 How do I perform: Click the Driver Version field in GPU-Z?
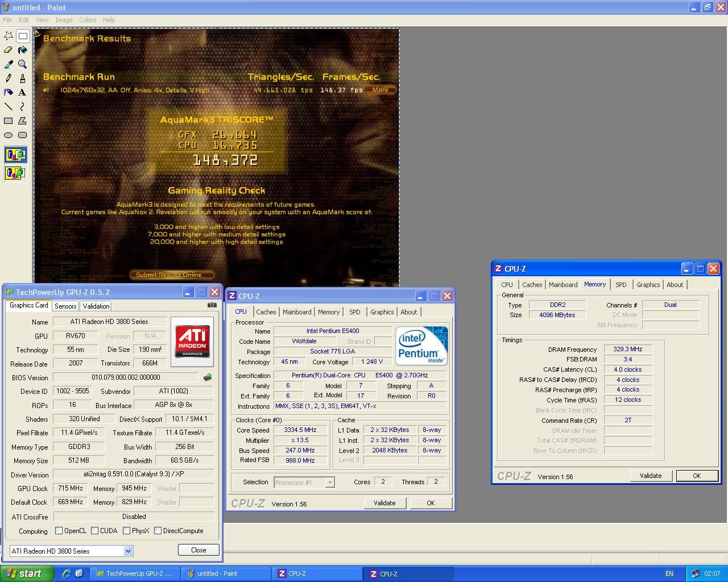134,474
